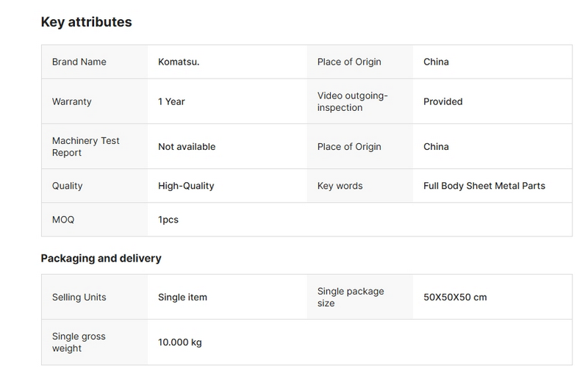
Task: Select the 10.000 kg gross weight
Action: pos(179,342)
